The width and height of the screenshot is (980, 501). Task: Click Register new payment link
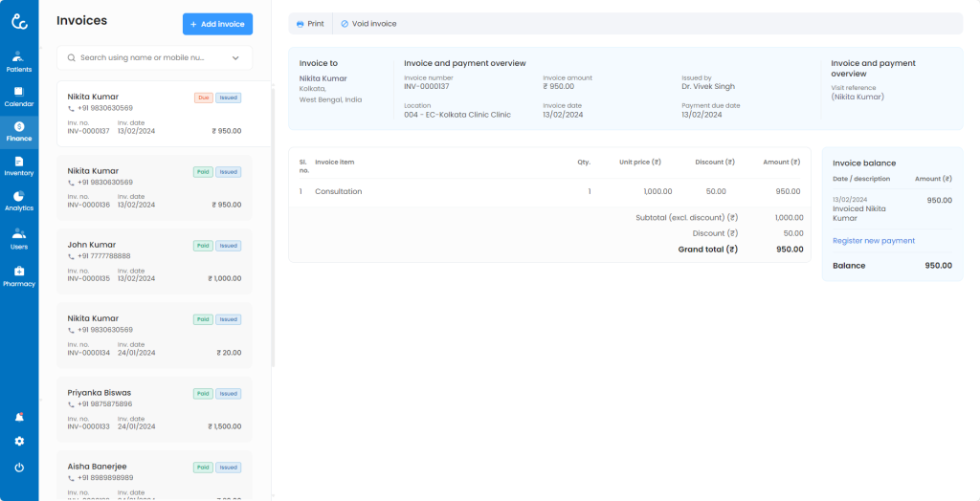coord(874,241)
